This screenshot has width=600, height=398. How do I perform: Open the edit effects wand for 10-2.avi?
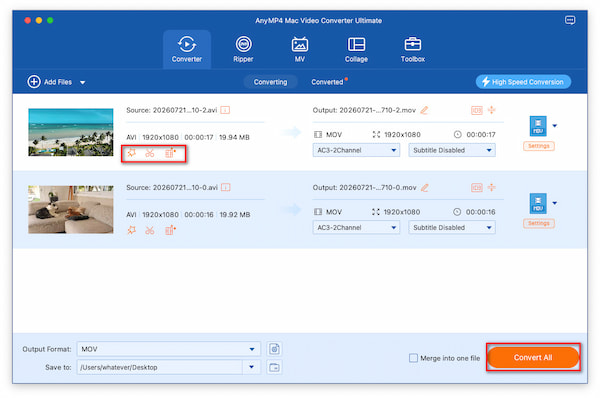132,153
